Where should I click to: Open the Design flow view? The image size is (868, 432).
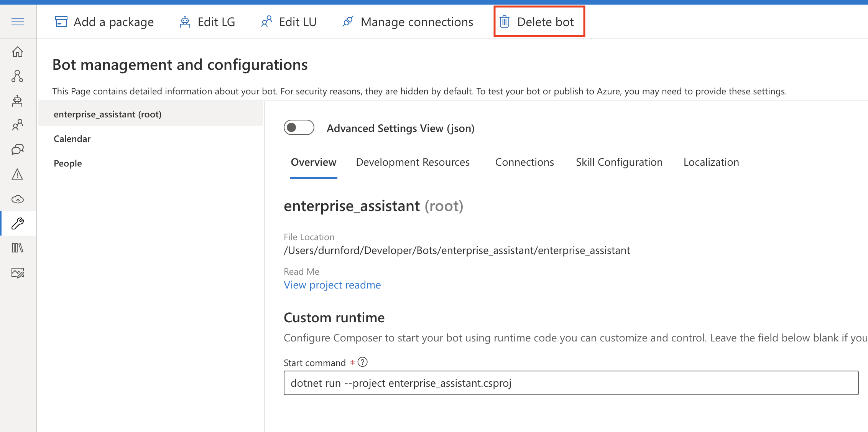click(17, 76)
